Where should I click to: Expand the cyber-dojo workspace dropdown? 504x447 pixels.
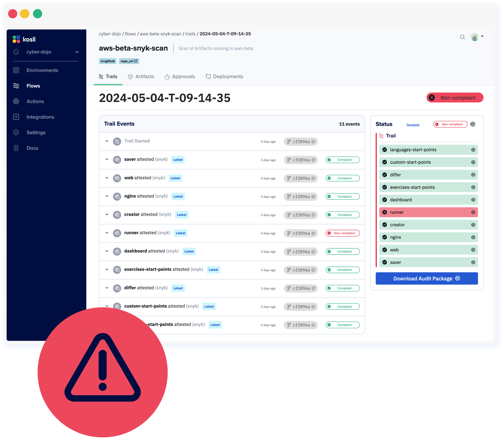pos(77,52)
